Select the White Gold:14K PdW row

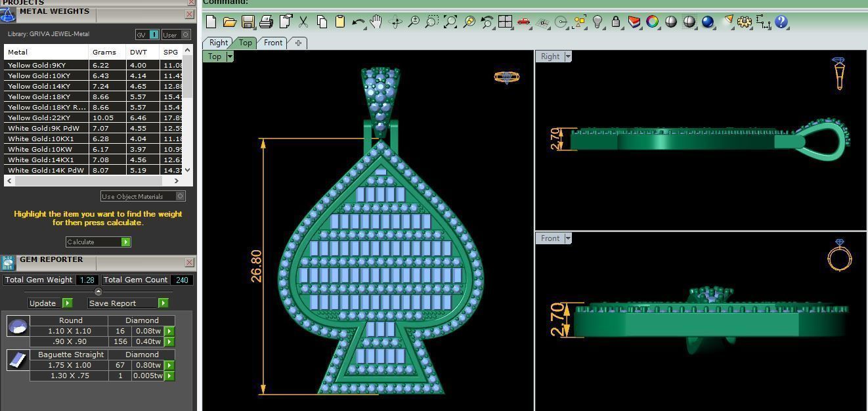pos(93,170)
